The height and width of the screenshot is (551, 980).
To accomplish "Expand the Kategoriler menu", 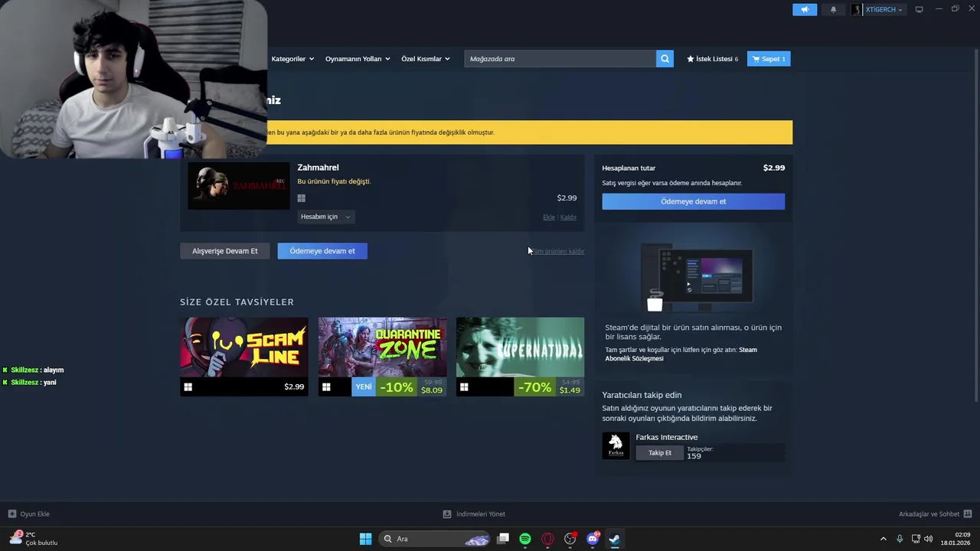I will tap(292, 59).
